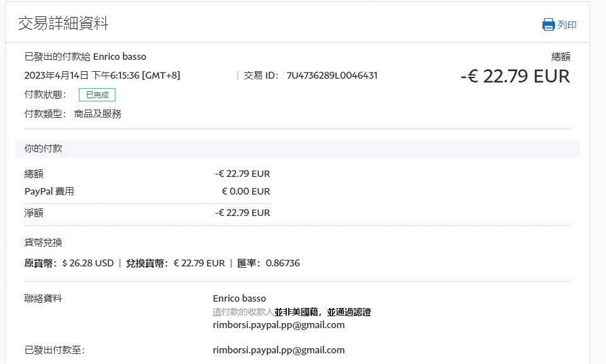
Task: Click the Enrico basso name in 聯絡資料
Action: tap(240, 299)
